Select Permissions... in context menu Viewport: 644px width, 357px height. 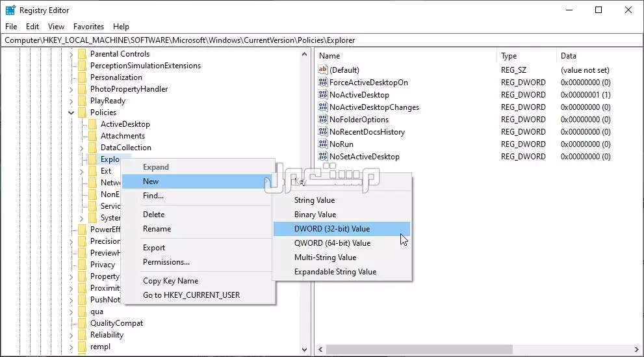click(198, 262)
